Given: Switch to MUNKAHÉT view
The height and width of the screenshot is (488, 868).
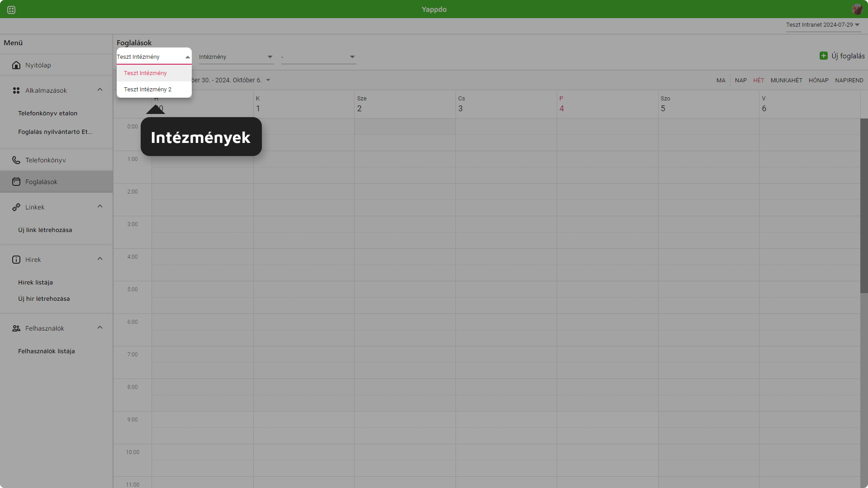Looking at the screenshot, I should [x=787, y=81].
